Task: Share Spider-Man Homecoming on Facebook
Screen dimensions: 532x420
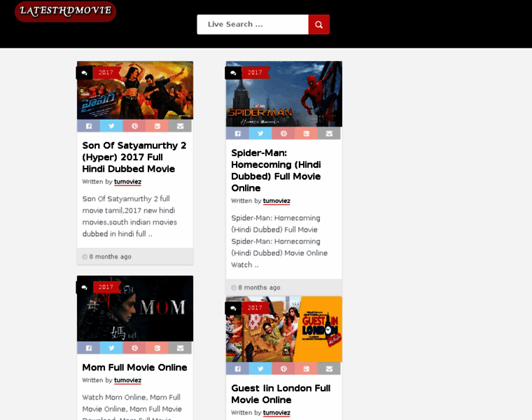Action: coord(237,133)
